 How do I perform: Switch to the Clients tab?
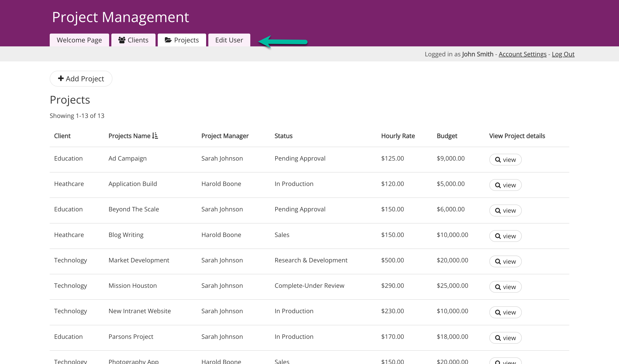tap(133, 40)
